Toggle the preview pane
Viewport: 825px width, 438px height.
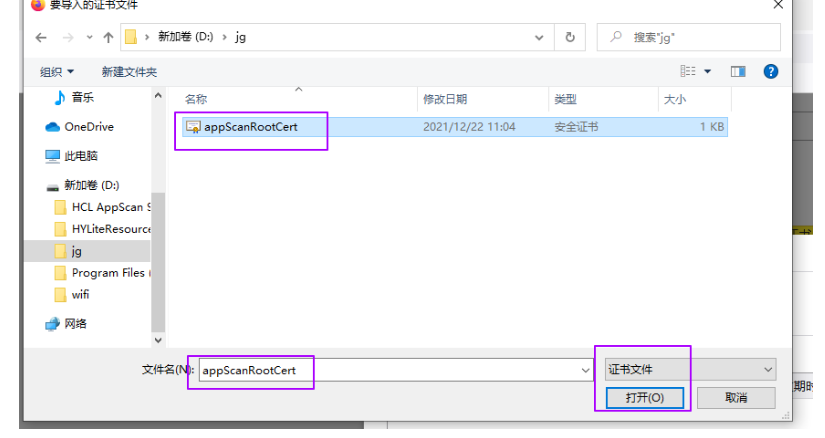click(738, 72)
